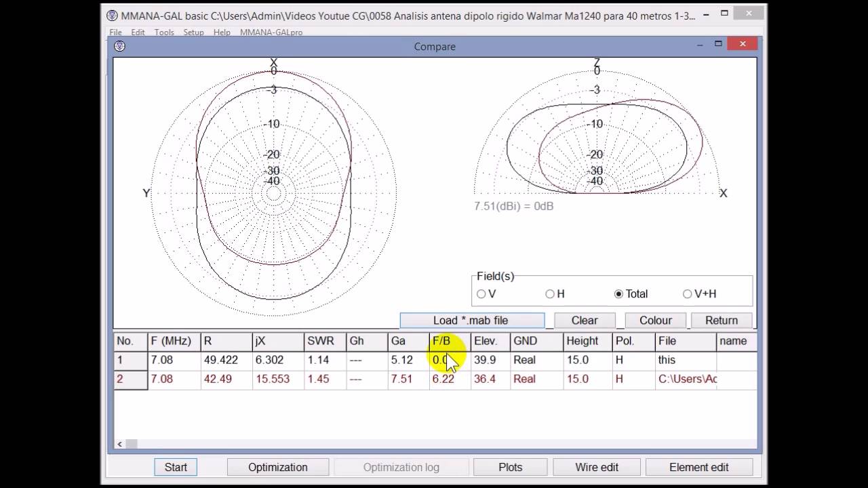Open the Optimization button

click(278, 467)
